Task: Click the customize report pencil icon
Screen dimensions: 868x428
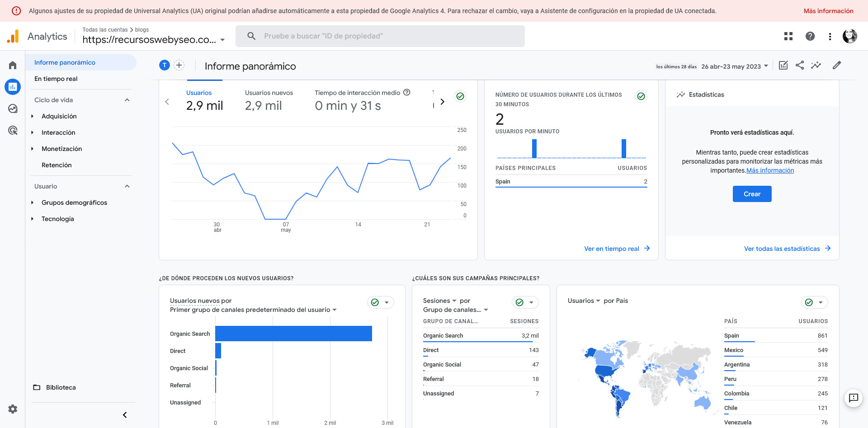Action: tap(837, 66)
